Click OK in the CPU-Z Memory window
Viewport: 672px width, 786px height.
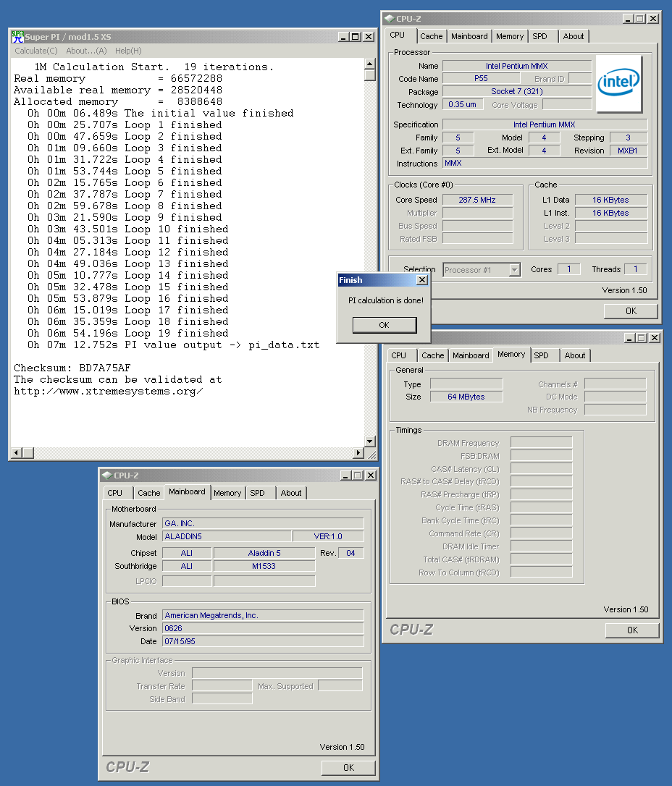pos(632,630)
